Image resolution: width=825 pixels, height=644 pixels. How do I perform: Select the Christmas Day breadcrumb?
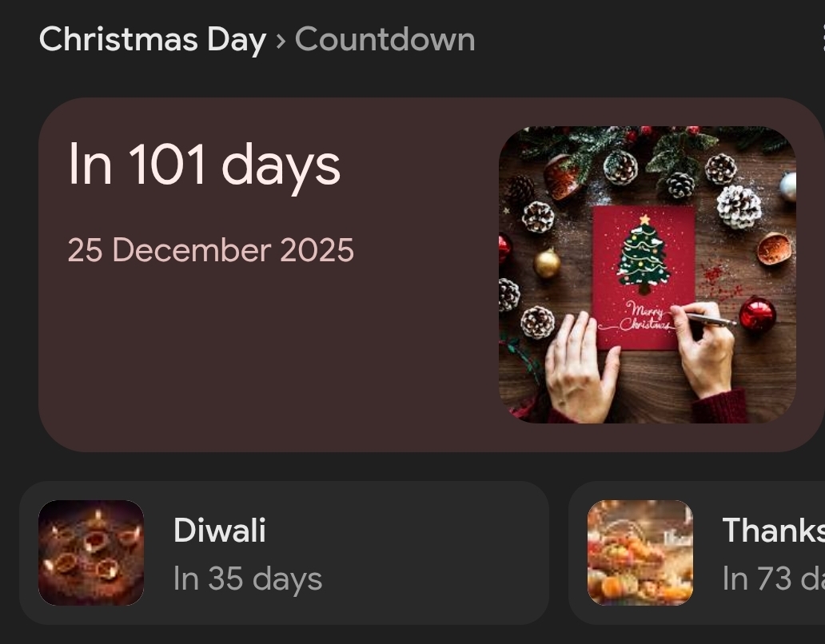(153, 39)
